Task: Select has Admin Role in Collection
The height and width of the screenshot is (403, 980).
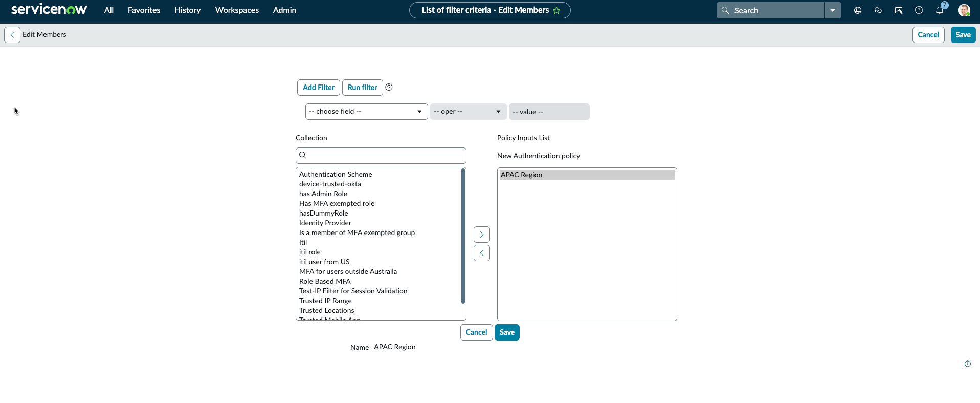Action: pos(380,194)
